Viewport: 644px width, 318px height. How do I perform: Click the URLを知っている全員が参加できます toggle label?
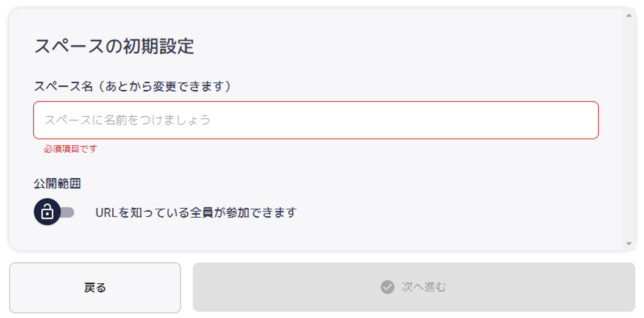pyautogui.click(x=196, y=213)
